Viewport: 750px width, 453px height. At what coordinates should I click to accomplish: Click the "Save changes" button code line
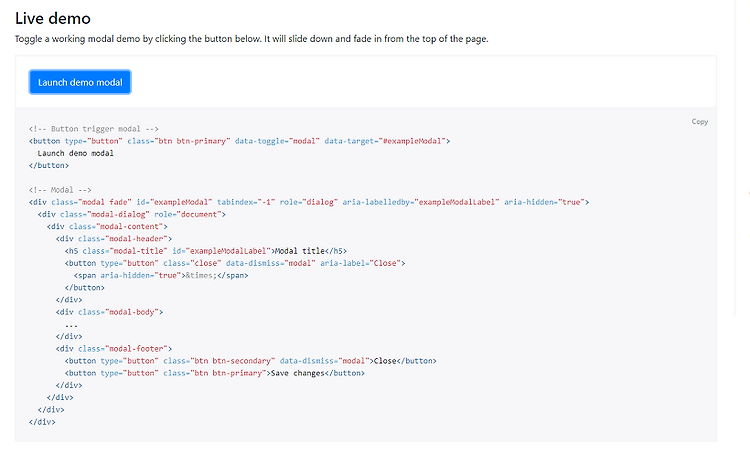(x=215, y=373)
